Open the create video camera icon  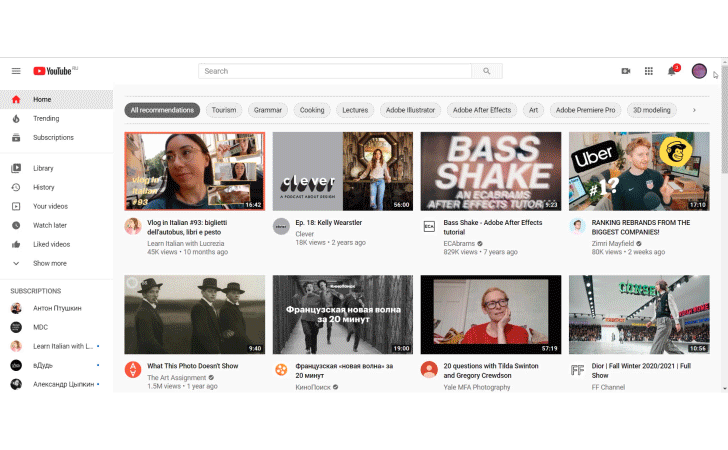pos(626,71)
